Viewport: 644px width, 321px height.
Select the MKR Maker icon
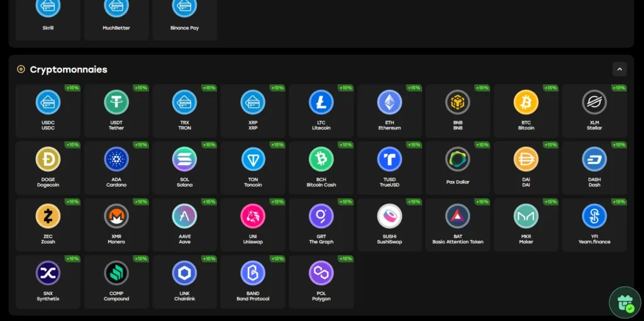click(x=526, y=216)
